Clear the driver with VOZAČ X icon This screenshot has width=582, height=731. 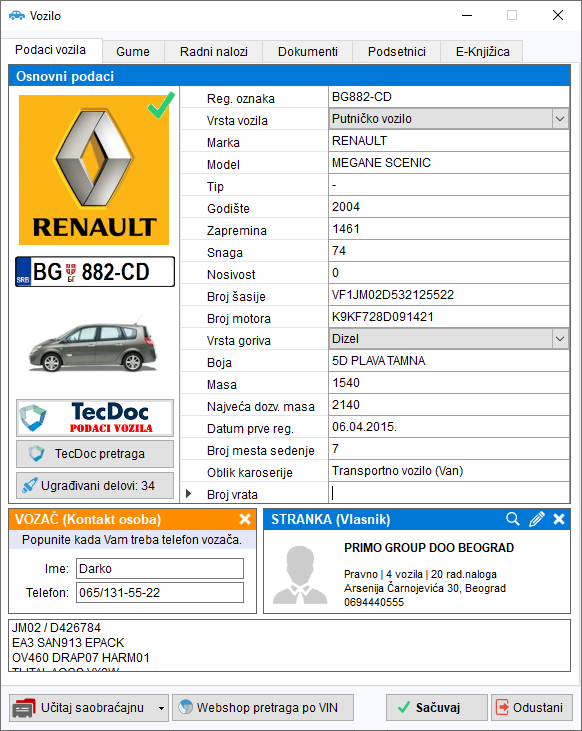pos(245,519)
